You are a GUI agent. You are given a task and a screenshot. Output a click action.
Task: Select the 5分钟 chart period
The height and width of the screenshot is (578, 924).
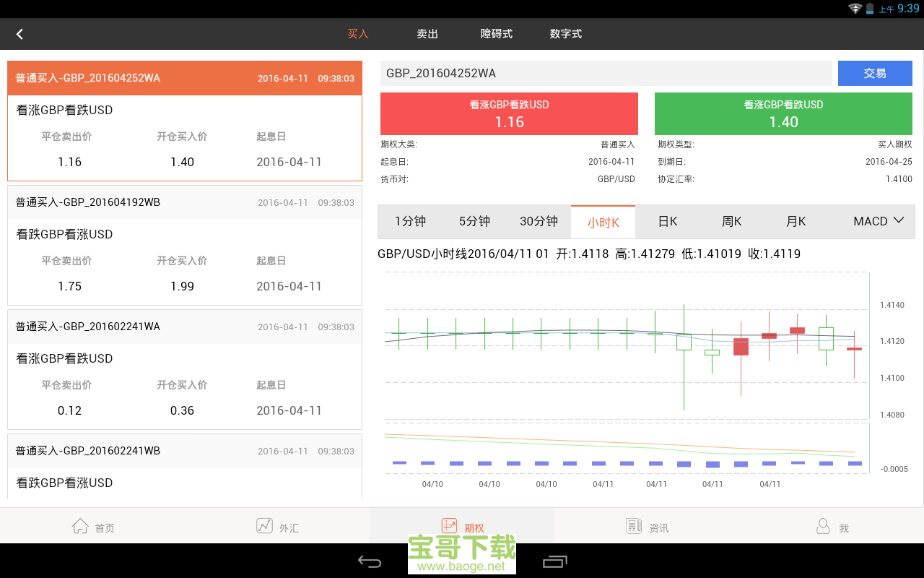coord(474,222)
